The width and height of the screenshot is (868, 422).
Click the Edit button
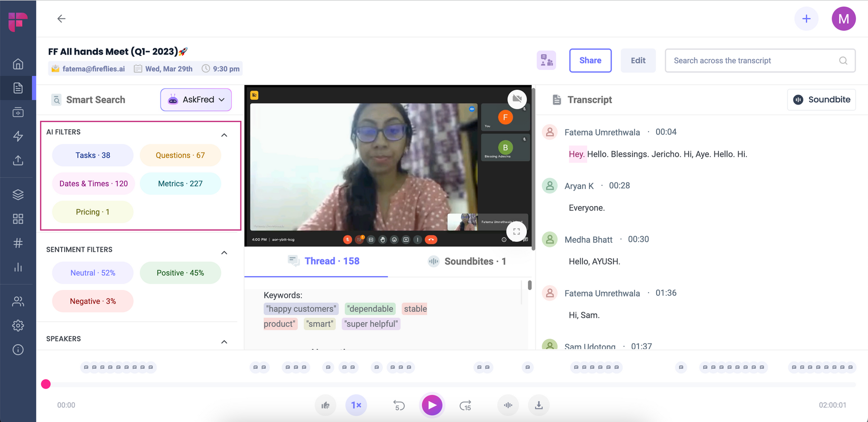pos(638,60)
